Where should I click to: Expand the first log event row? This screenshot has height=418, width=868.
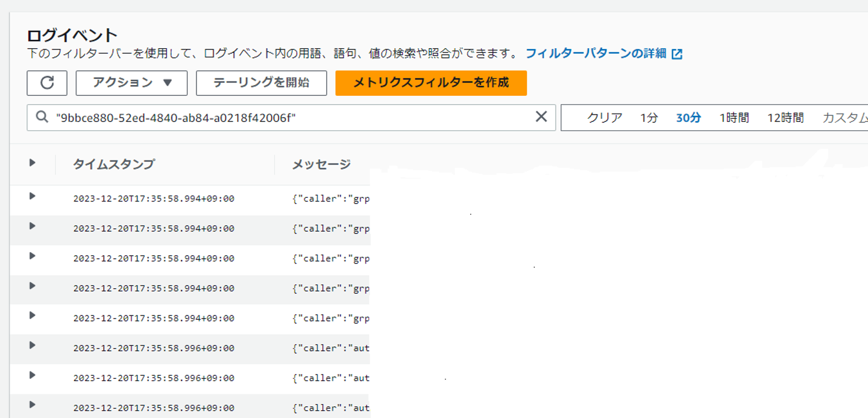33,196
